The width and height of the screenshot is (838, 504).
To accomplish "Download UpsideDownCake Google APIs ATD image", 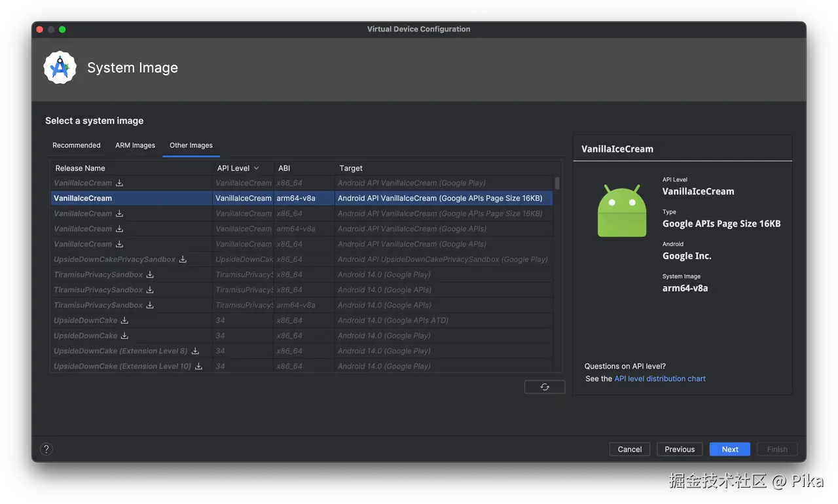I will (x=124, y=321).
